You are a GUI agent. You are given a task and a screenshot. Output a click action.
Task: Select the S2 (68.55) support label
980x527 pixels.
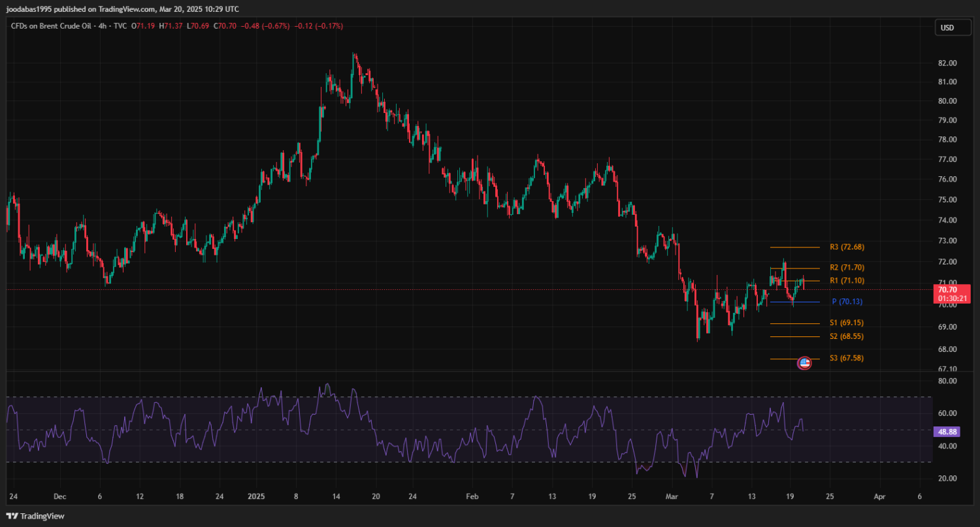pos(847,336)
